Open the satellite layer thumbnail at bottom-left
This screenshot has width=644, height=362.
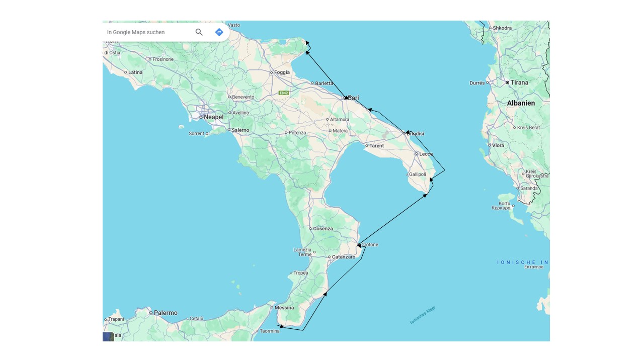pos(108,337)
